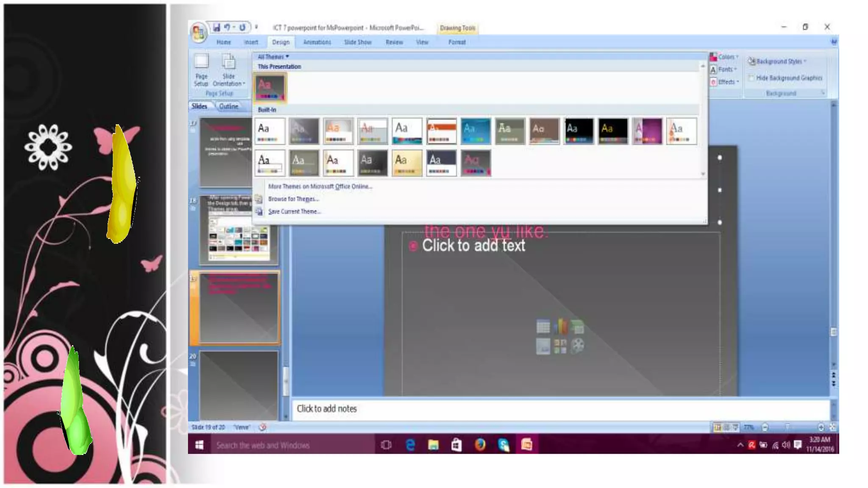
Task: Switch to the Outline pane tab
Action: point(228,106)
